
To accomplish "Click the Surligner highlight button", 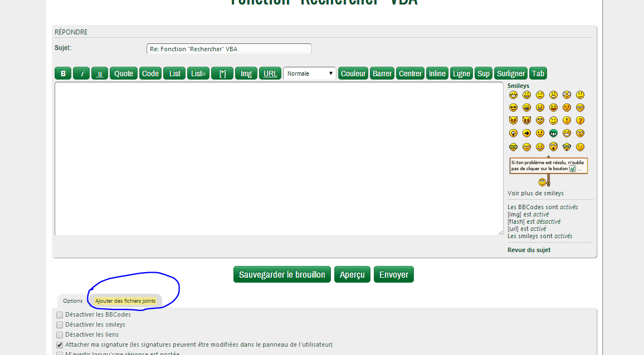I will 511,73.
